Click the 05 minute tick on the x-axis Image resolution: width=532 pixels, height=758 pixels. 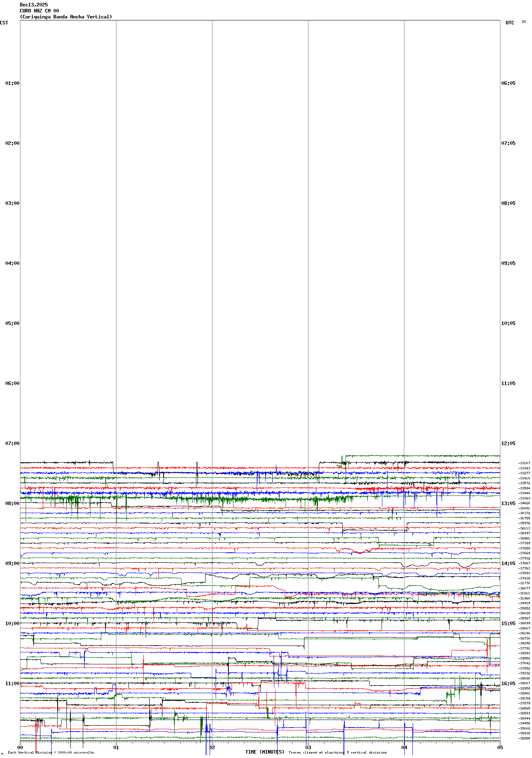(x=500, y=747)
